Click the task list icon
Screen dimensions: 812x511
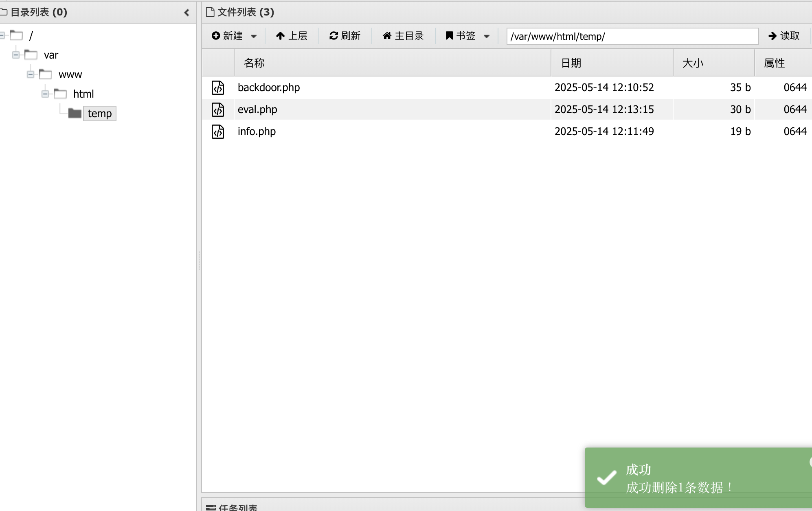(x=211, y=508)
